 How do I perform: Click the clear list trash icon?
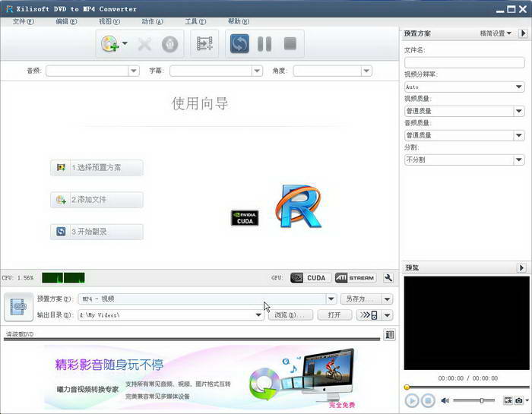click(169, 44)
